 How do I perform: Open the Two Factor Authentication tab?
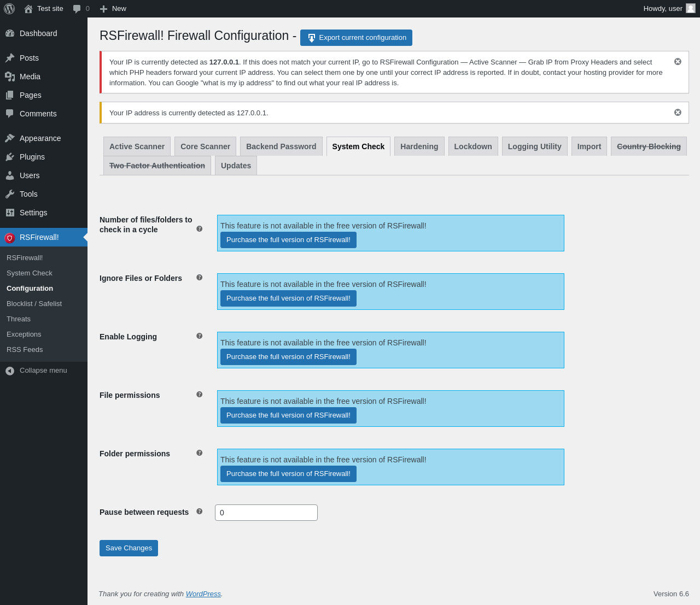pyautogui.click(x=157, y=166)
